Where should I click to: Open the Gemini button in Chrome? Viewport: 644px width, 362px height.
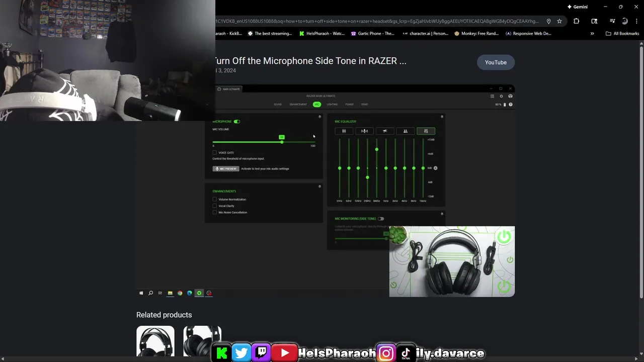click(x=577, y=7)
